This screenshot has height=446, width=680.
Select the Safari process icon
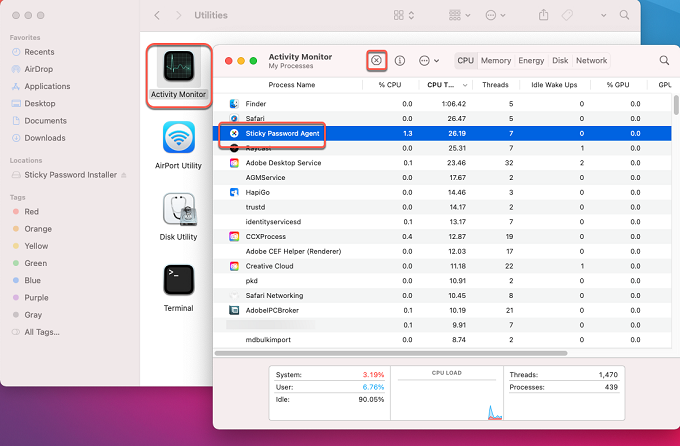[234, 118]
